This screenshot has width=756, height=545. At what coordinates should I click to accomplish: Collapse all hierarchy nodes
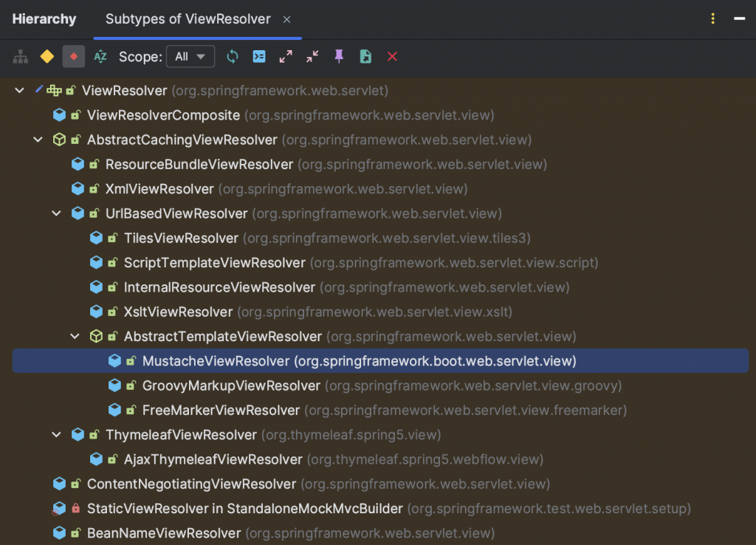pyautogui.click(x=312, y=56)
